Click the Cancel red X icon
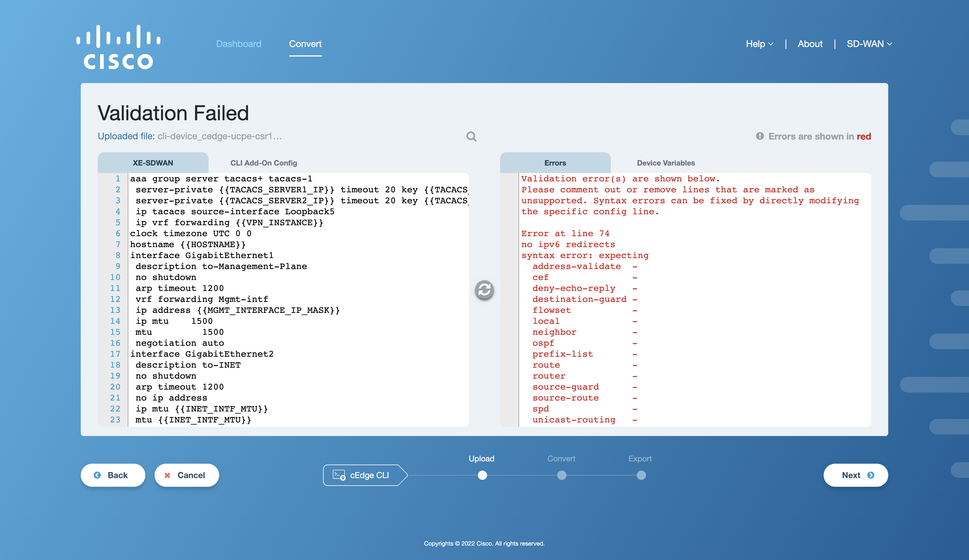 (x=167, y=476)
